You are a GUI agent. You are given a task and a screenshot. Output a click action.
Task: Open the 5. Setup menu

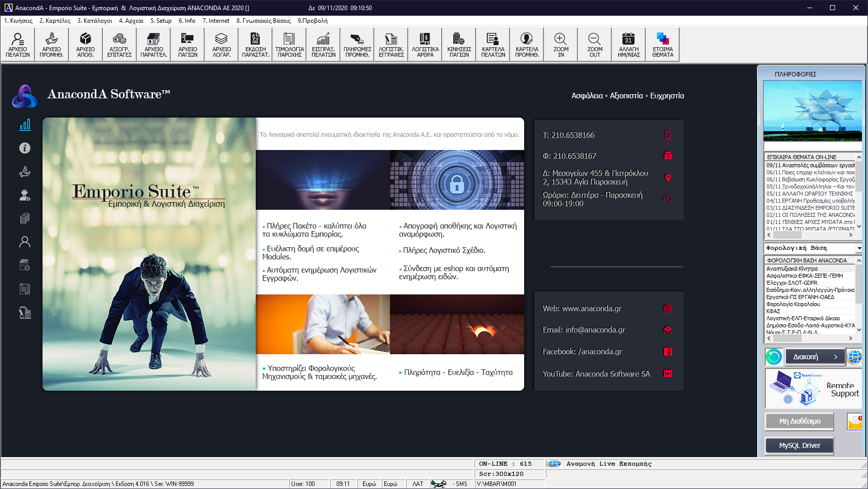tap(161, 21)
